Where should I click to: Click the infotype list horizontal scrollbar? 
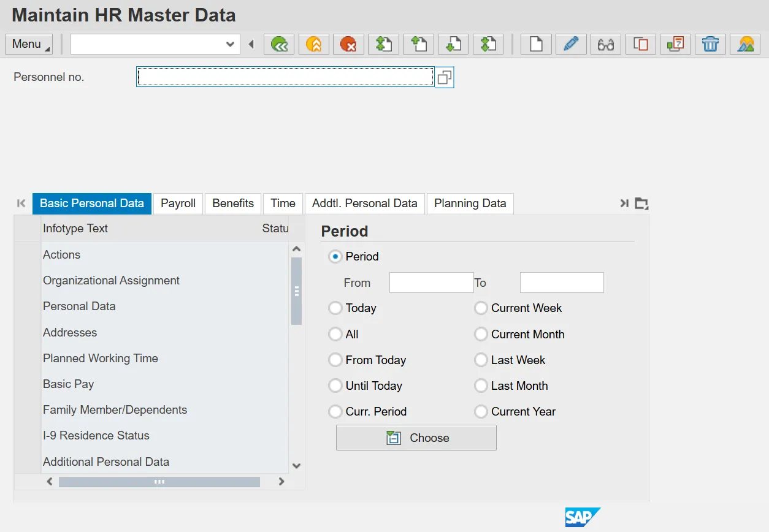coord(159,482)
